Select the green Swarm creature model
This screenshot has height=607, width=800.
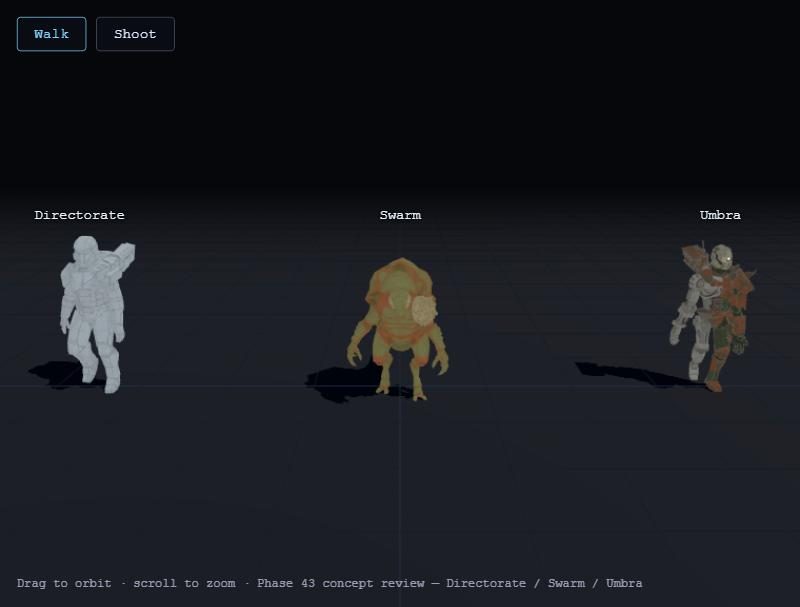398,329
